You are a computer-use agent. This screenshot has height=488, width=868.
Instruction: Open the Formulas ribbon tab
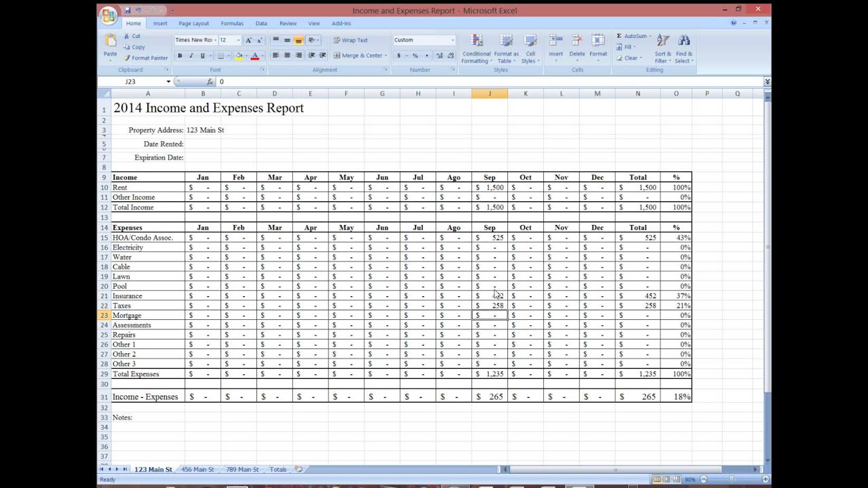(232, 23)
